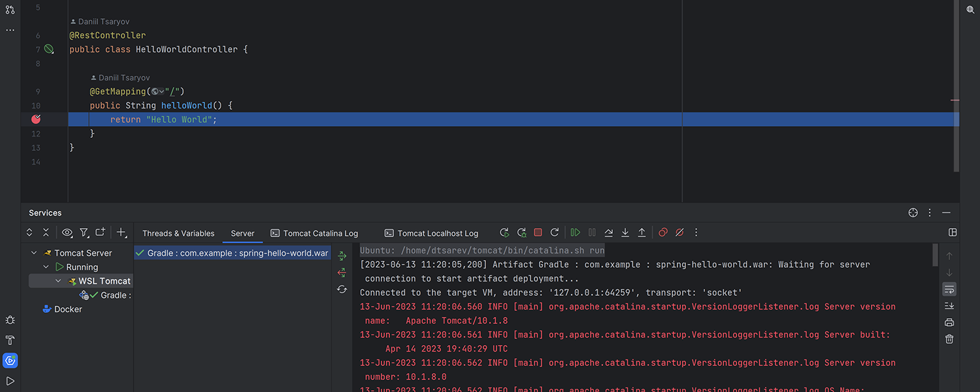Open the Add Service dropdown
980x392 pixels.
point(121,233)
